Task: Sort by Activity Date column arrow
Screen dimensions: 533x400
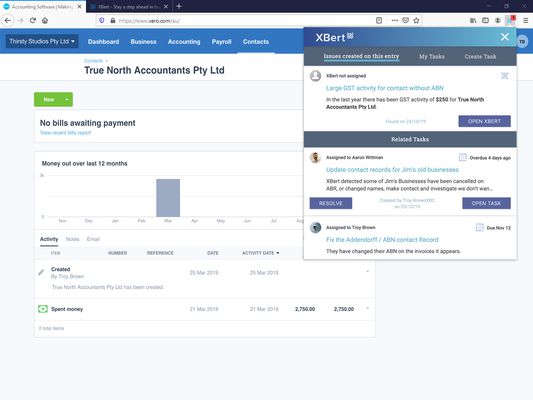Action: 278,253
